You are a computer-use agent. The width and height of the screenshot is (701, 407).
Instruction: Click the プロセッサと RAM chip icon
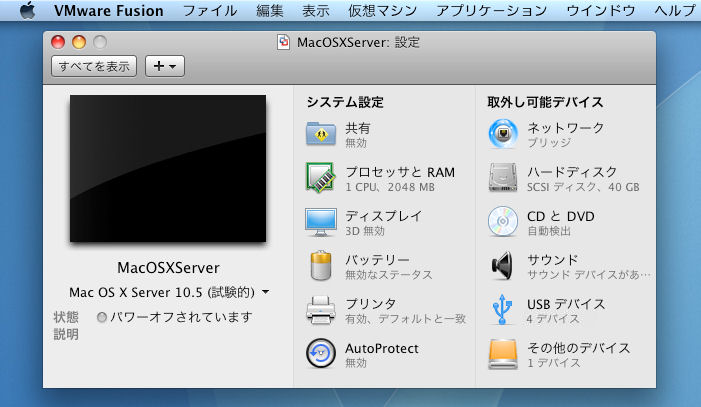(x=320, y=177)
